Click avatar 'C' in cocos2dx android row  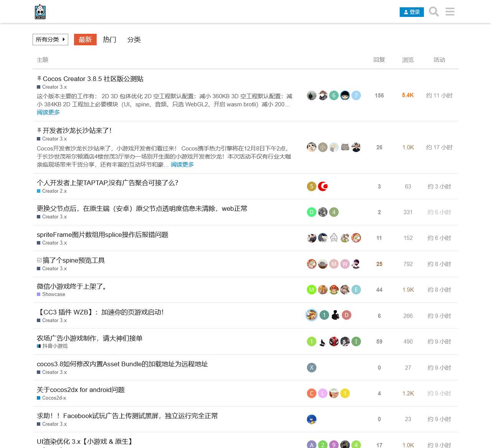click(311, 393)
